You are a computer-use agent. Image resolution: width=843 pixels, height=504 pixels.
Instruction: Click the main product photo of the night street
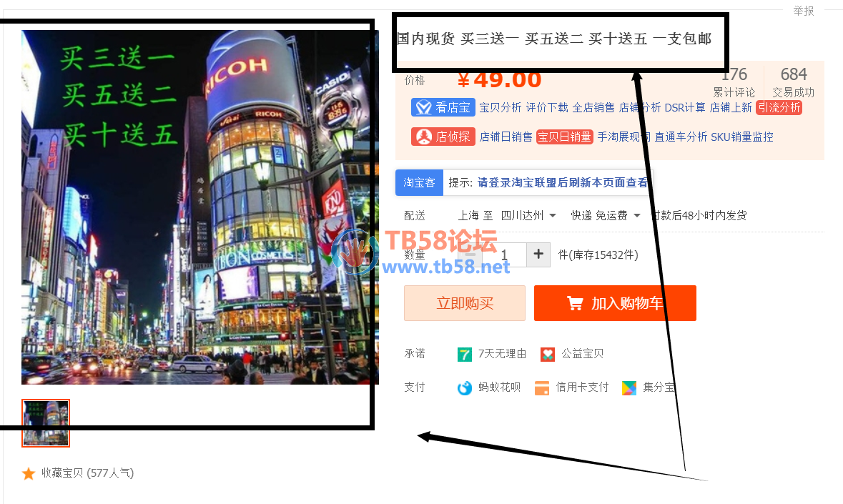(x=200, y=207)
